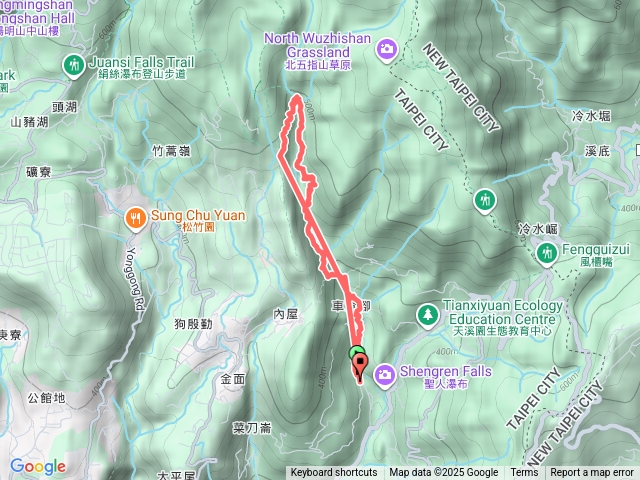Click the Juansi Falls Trail hiking marker
Viewport: 640px width, 480px height.
pyautogui.click(x=74, y=66)
